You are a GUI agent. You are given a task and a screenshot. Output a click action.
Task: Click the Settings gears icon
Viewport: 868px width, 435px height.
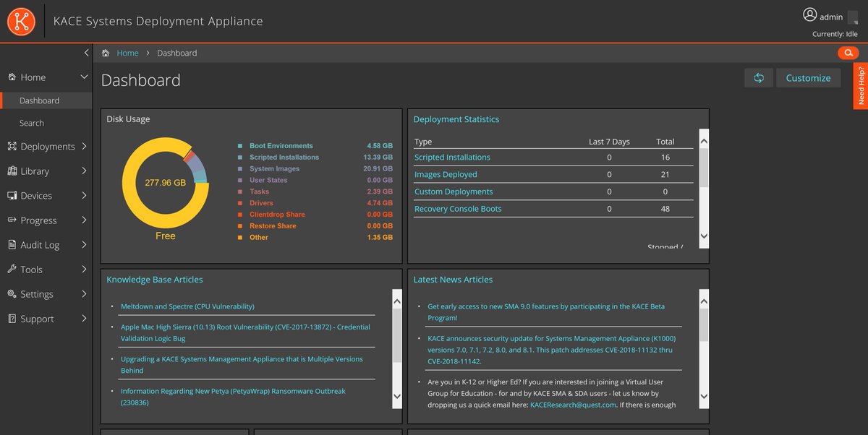[x=12, y=293]
